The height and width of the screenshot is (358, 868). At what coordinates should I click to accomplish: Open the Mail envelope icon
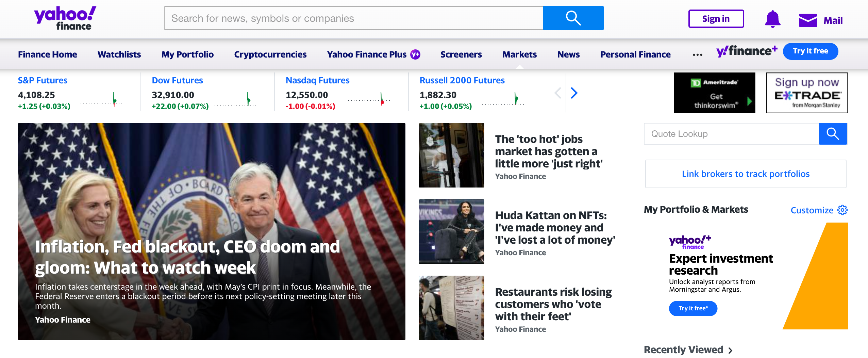click(x=808, y=20)
